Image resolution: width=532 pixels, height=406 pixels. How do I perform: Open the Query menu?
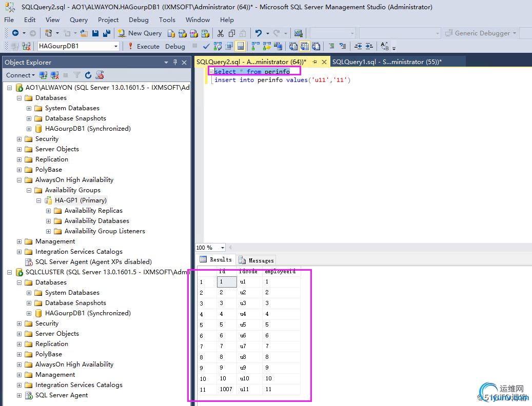(78, 20)
